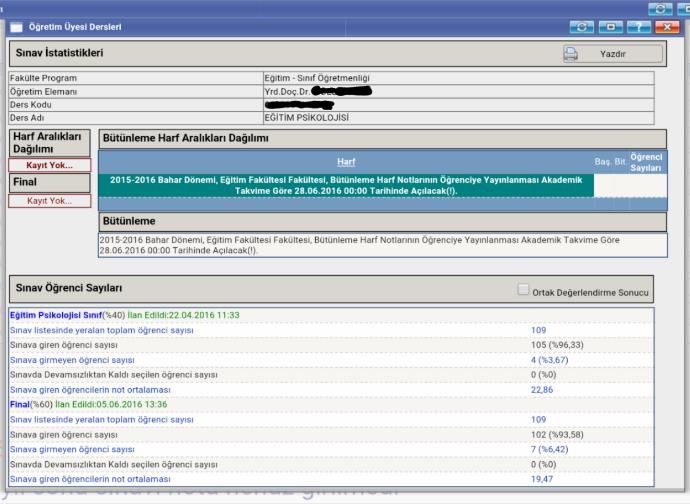Open help with the question mark icon
The height and width of the screenshot is (504, 690).
pyautogui.click(x=639, y=27)
